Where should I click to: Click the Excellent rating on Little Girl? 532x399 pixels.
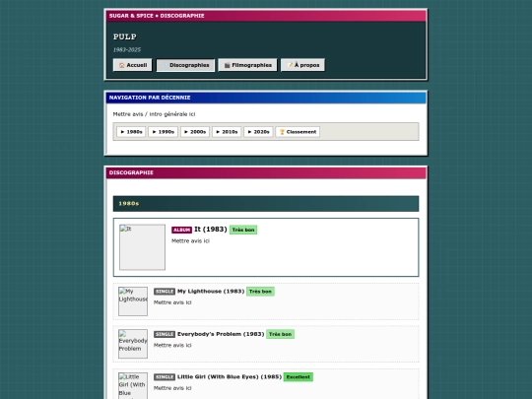click(x=298, y=377)
